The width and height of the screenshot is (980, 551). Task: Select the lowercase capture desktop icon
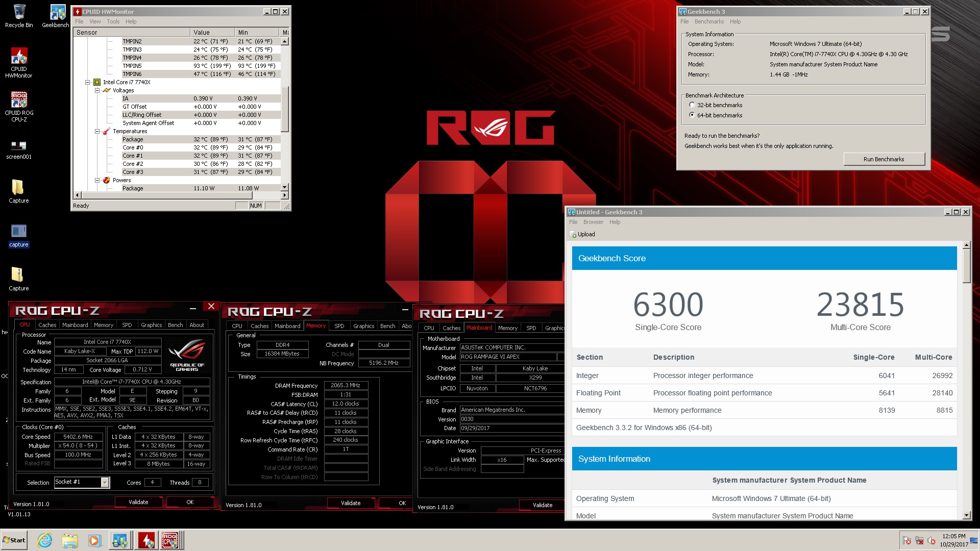[19, 232]
